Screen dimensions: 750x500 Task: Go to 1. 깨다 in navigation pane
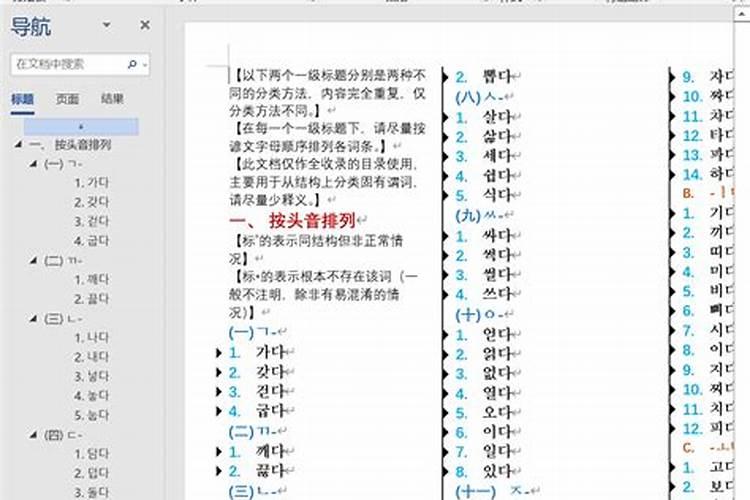click(91, 279)
